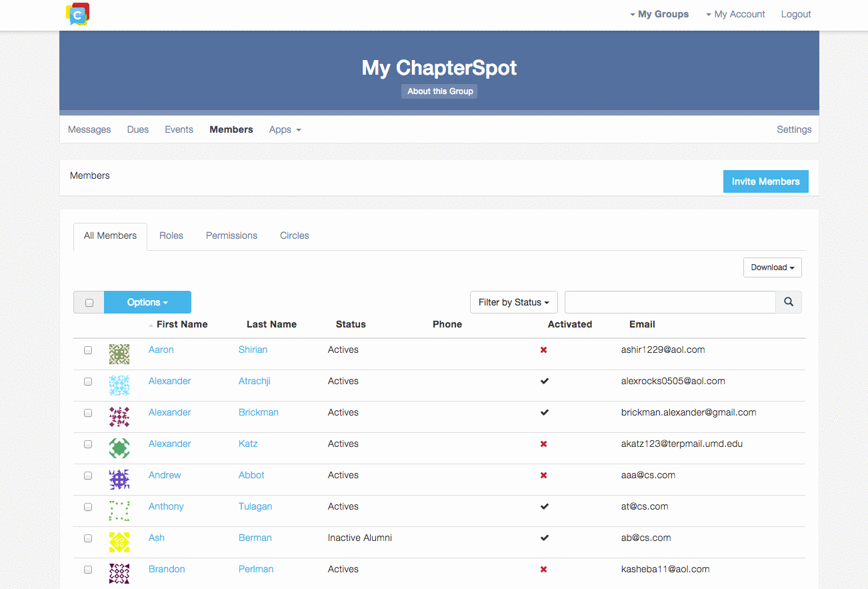Sort by the Email column header
Screen dimensions: 868x589
(x=642, y=324)
